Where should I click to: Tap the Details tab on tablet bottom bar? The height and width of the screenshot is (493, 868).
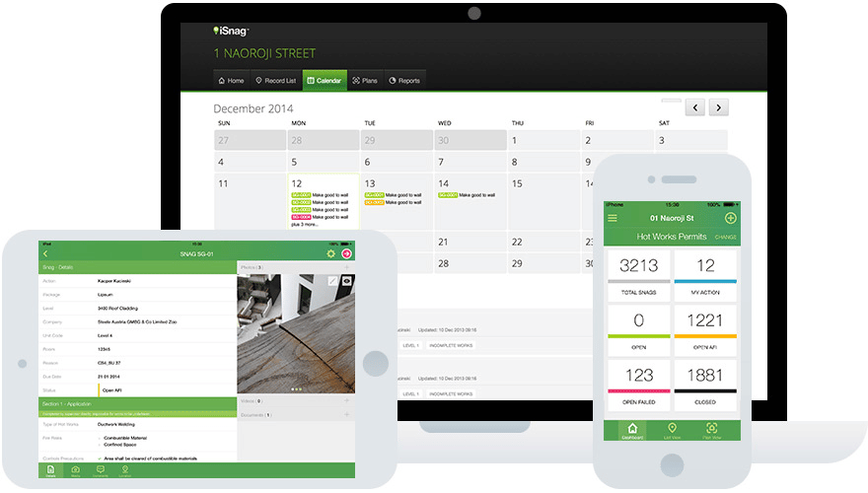[x=50, y=471]
